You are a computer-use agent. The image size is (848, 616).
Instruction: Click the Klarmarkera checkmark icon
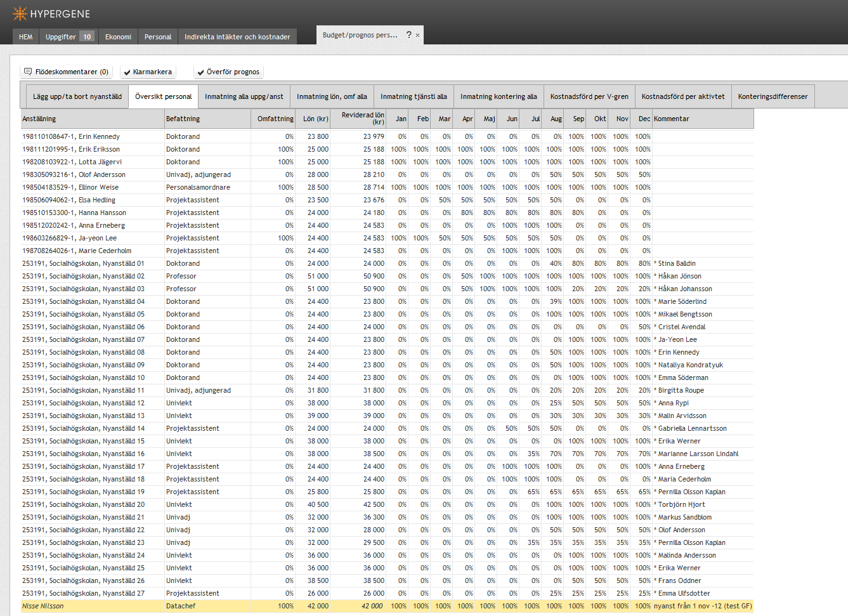(127, 72)
